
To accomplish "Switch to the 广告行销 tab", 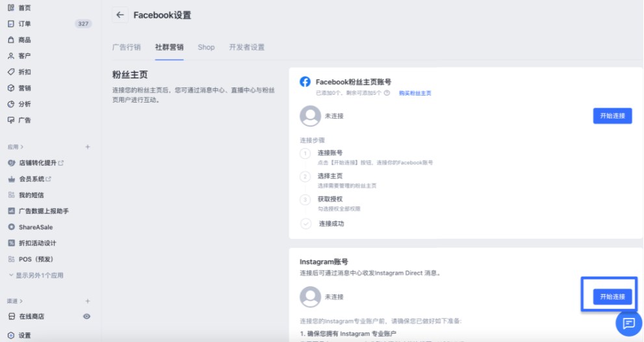I will point(127,47).
